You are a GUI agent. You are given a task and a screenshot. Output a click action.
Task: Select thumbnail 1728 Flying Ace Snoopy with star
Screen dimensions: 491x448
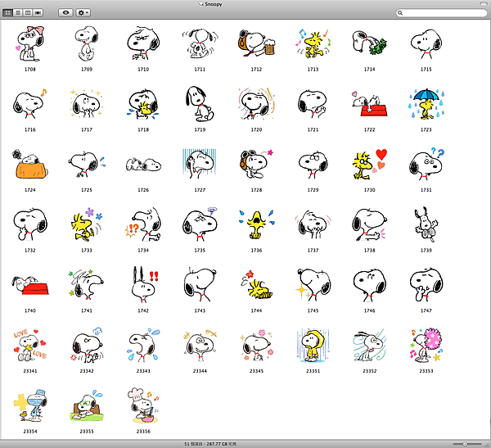256,164
